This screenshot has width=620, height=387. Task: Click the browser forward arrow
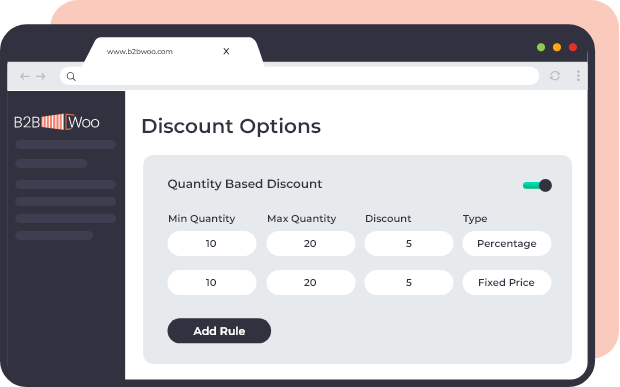point(41,76)
